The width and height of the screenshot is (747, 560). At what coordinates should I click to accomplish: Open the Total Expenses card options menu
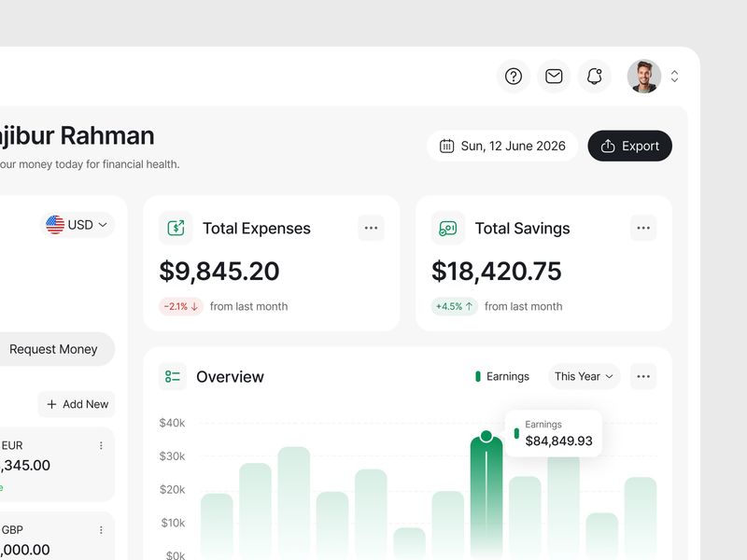coord(371,227)
